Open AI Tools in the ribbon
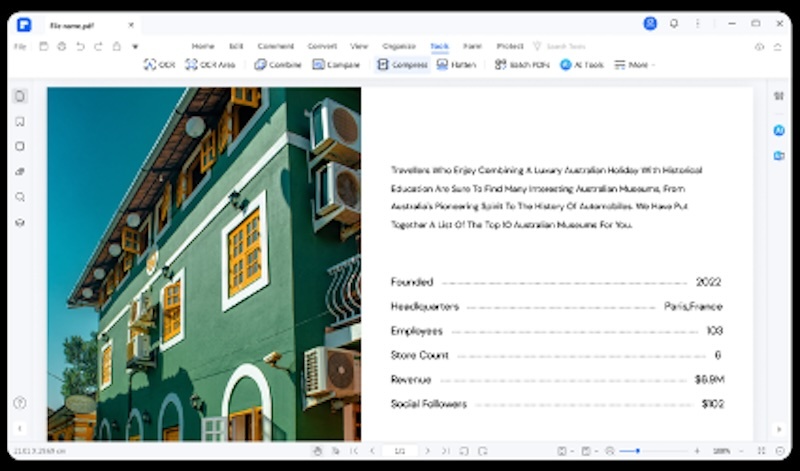This screenshot has width=800, height=471. [582, 65]
